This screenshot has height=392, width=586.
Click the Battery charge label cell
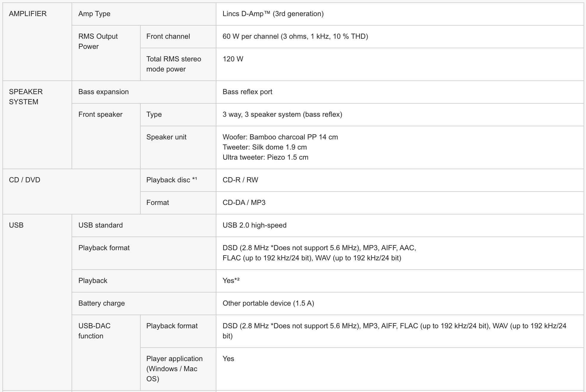tap(144, 304)
